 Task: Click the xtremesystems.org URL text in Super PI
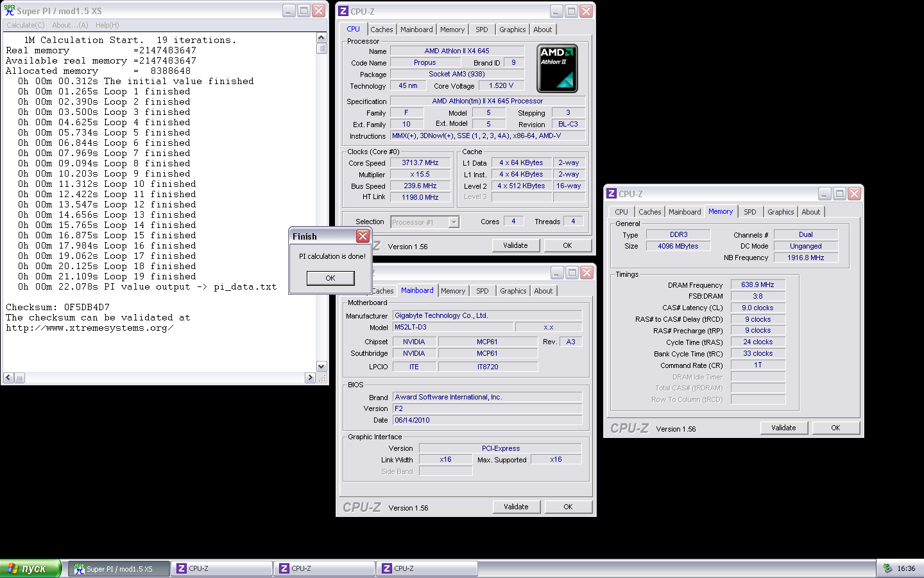[89, 328]
